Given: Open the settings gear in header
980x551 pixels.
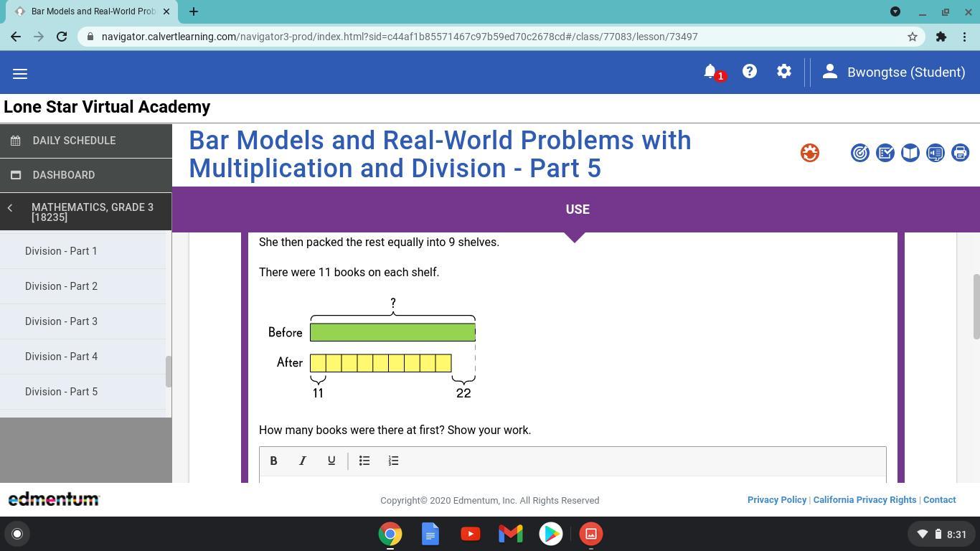Looking at the screenshot, I should (783, 72).
